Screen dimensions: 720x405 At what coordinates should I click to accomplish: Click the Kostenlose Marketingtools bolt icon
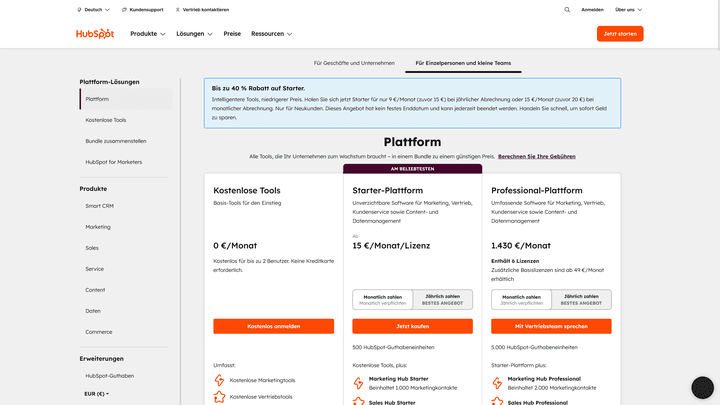[x=219, y=380]
